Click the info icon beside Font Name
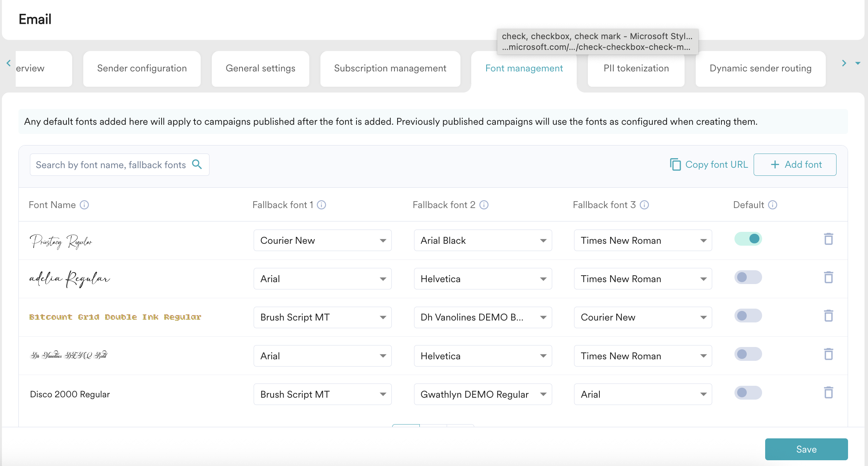The width and height of the screenshot is (868, 466). point(84,205)
